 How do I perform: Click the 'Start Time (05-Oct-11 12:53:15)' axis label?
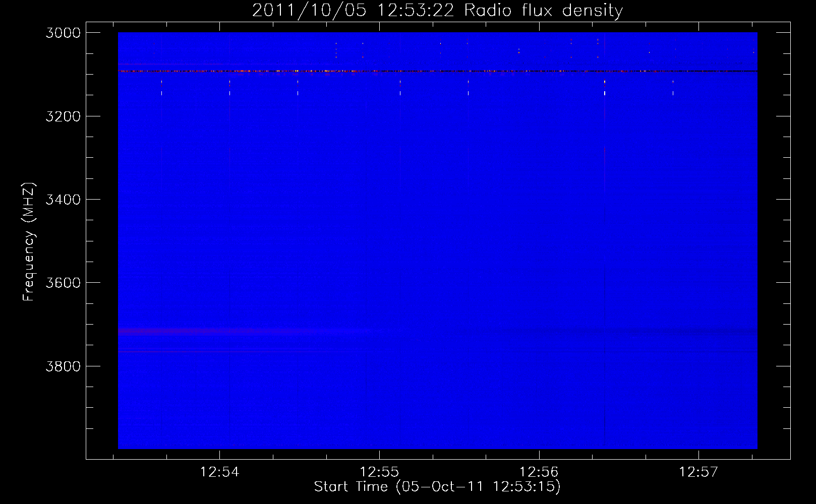click(x=437, y=487)
